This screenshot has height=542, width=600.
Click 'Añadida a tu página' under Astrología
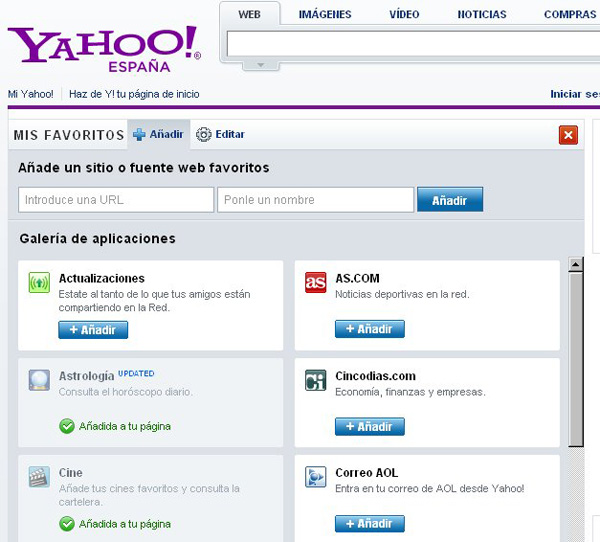point(125,426)
